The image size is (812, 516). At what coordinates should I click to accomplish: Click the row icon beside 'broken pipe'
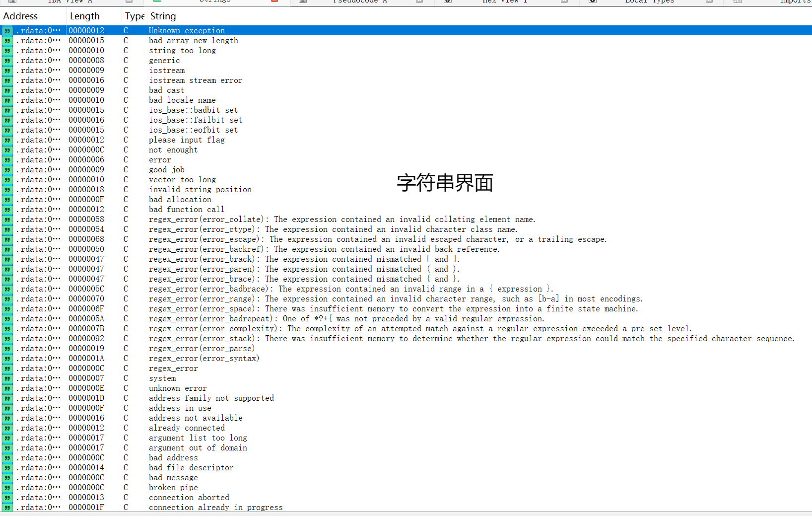(7, 488)
